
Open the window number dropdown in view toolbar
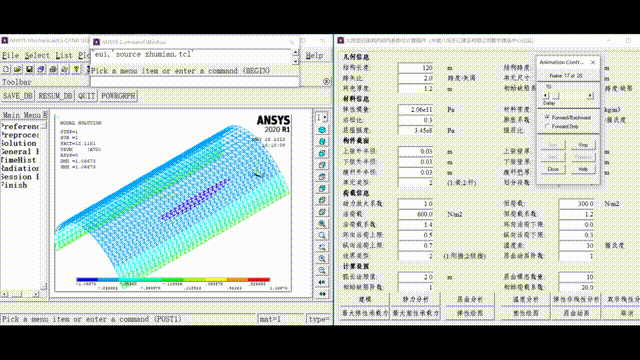click(x=322, y=118)
